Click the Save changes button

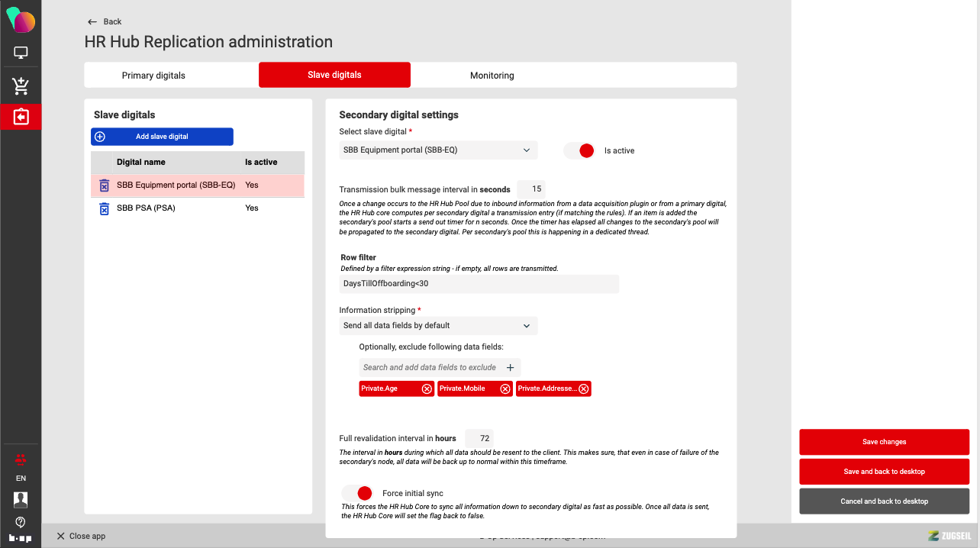(x=884, y=442)
